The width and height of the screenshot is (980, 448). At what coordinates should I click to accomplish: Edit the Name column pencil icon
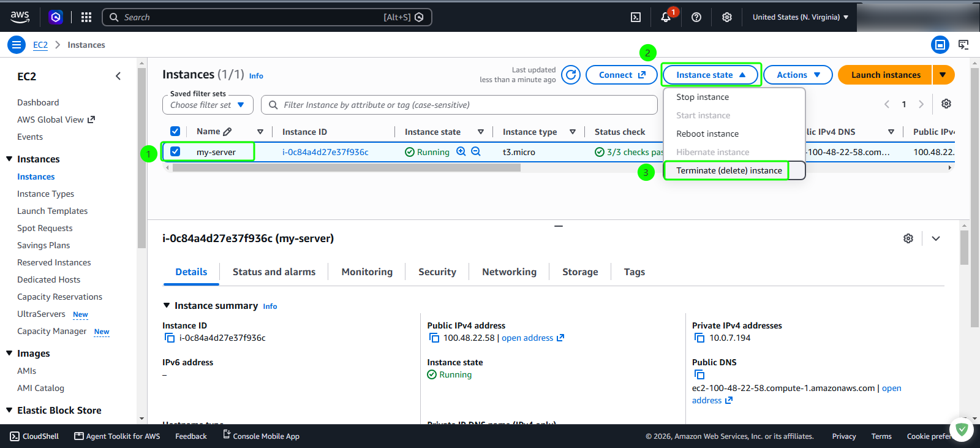click(227, 132)
